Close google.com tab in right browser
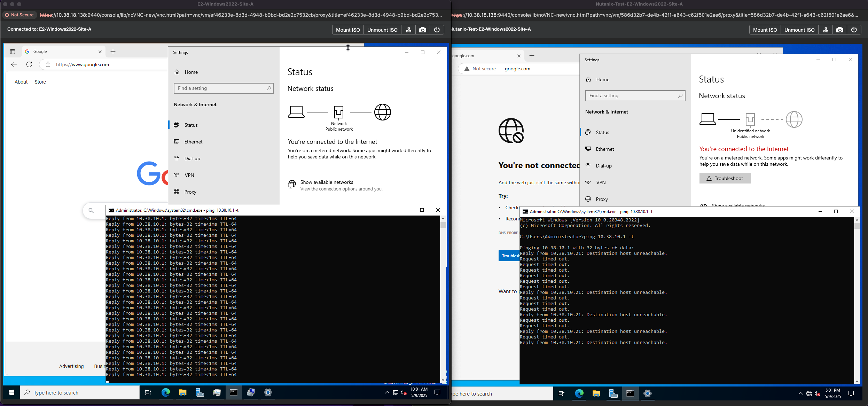This screenshot has width=868, height=406. point(519,56)
